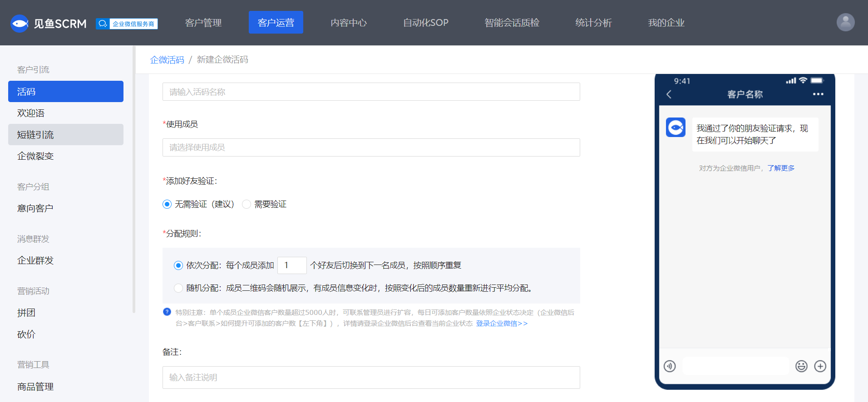The image size is (868, 402).
Task: Click the 分配规则 label
Action: click(182, 234)
